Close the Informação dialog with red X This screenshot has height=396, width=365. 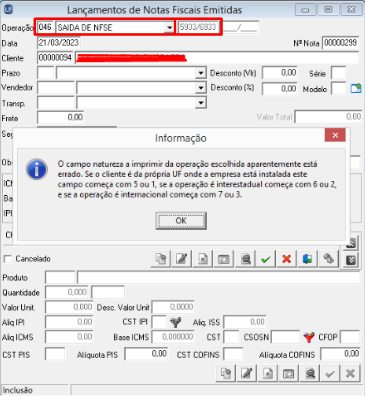click(335, 135)
